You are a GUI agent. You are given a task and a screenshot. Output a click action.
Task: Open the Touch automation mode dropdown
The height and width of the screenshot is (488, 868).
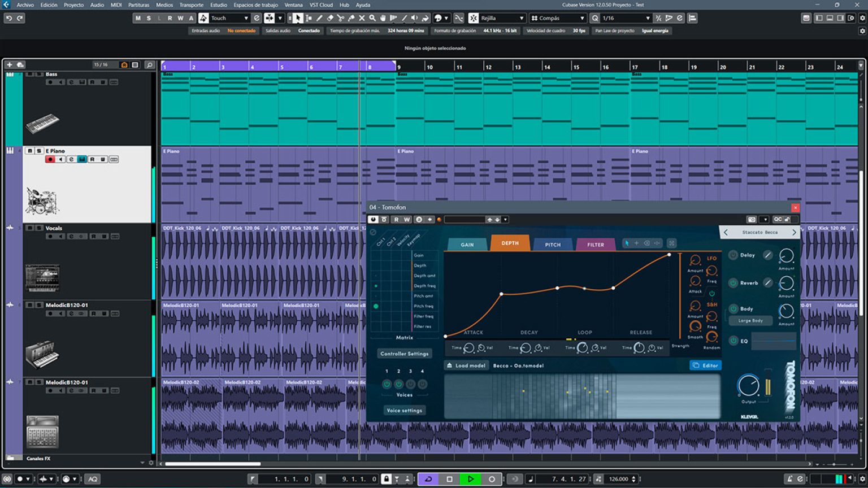coord(229,18)
